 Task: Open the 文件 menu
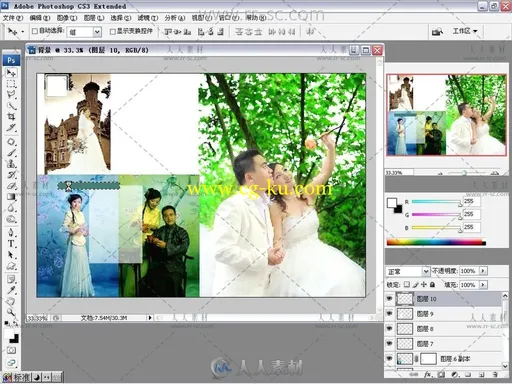13,18
